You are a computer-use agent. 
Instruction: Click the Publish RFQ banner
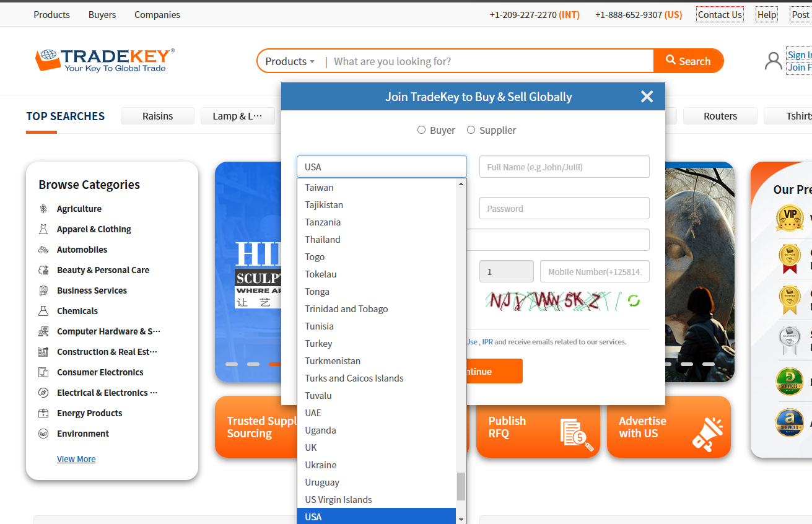point(538,427)
